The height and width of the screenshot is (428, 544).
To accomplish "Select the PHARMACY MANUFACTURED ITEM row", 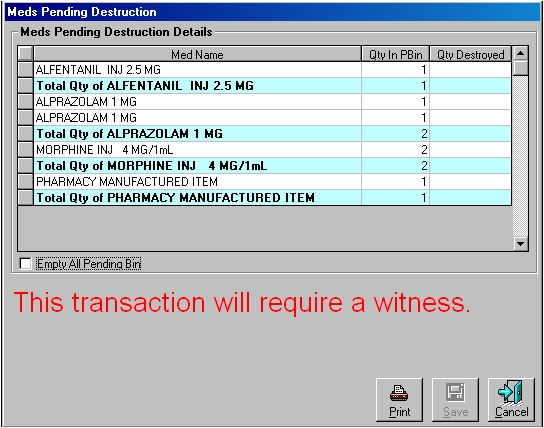I will click(264, 182).
